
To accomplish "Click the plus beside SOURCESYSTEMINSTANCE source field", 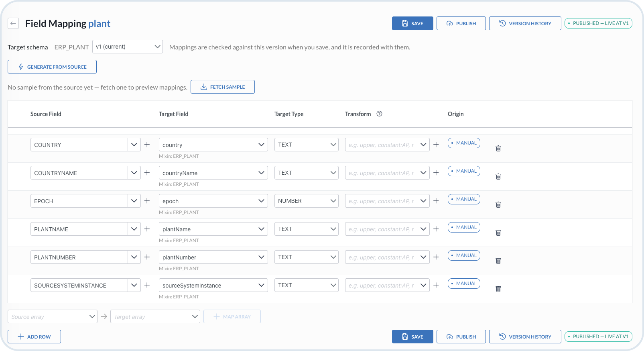I will tap(147, 285).
